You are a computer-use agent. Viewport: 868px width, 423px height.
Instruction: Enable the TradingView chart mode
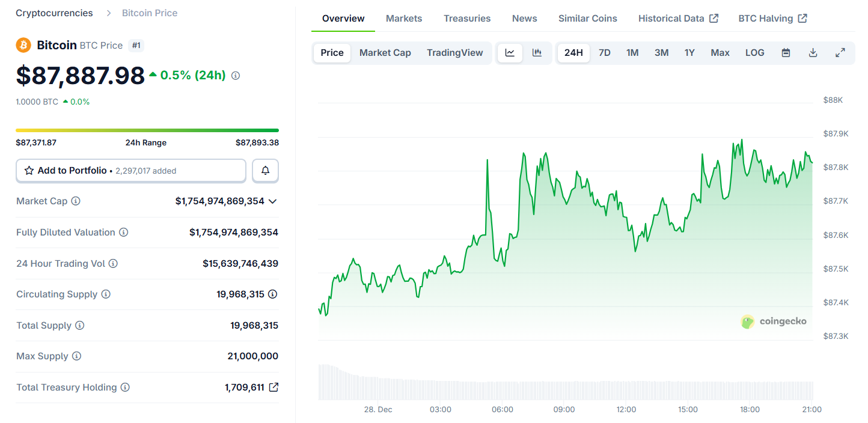click(455, 53)
